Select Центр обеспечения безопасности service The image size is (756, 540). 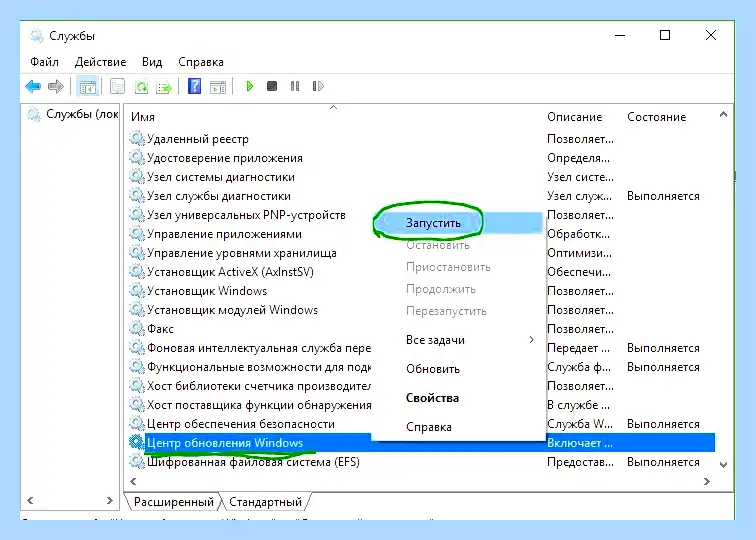pos(241,424)
